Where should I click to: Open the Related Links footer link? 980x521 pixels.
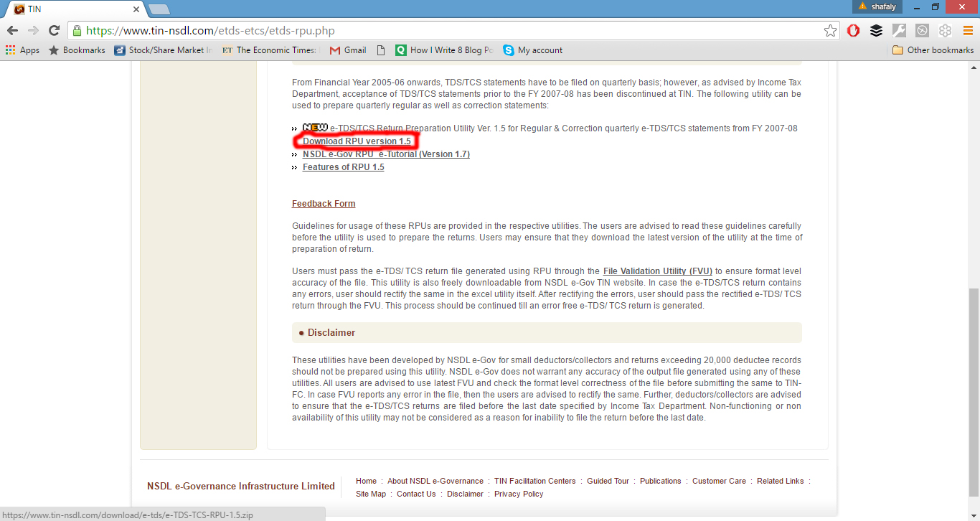(781, 481)
